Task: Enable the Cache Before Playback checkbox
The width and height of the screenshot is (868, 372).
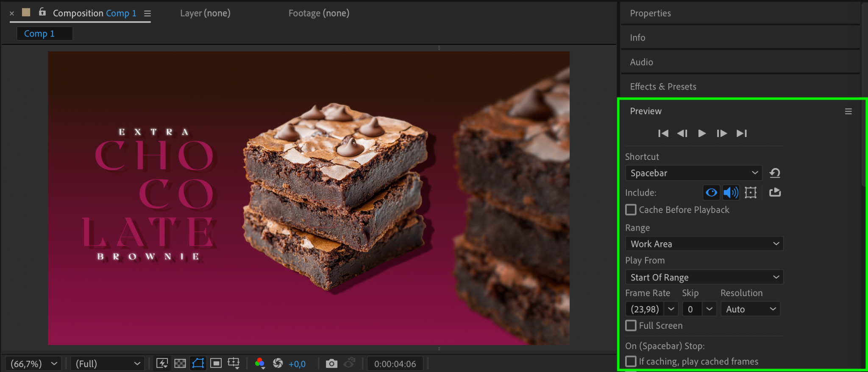Action: point(631,210)
